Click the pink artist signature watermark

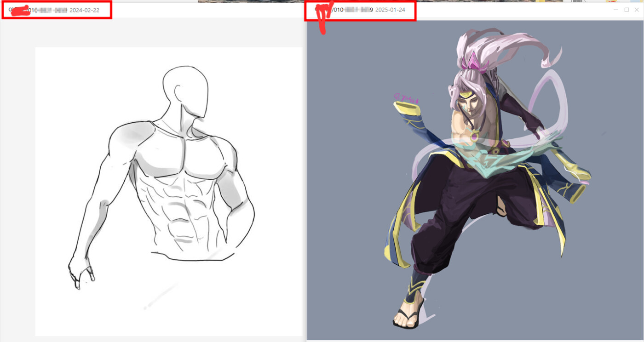point(406,98)
